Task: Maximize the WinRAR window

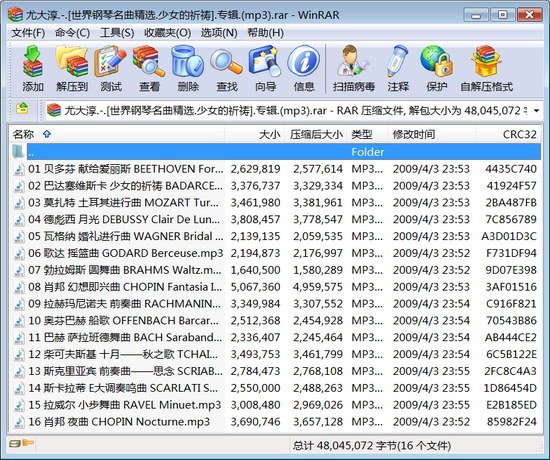Action: pyautogui.click(x=502, y=15)
